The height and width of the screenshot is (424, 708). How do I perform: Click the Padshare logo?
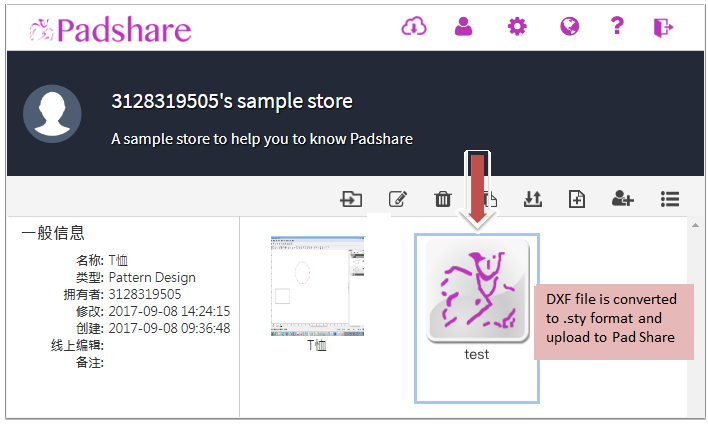(x=110, y=29)
